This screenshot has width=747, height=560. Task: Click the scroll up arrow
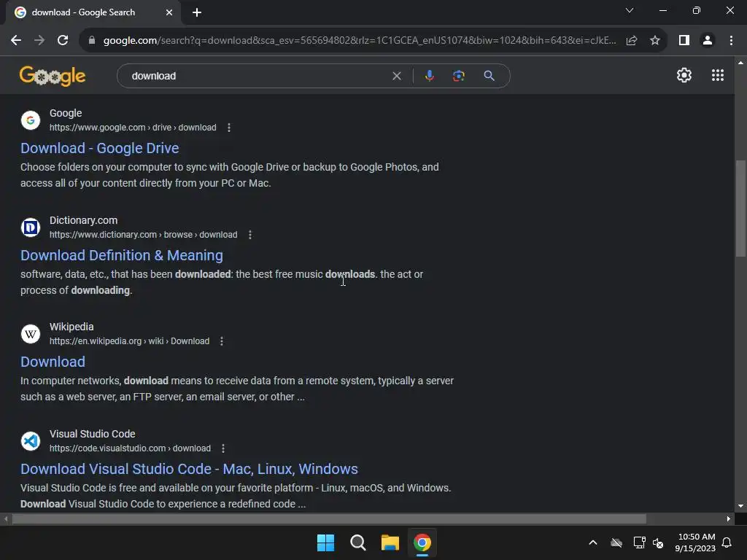tap(740, 63)
